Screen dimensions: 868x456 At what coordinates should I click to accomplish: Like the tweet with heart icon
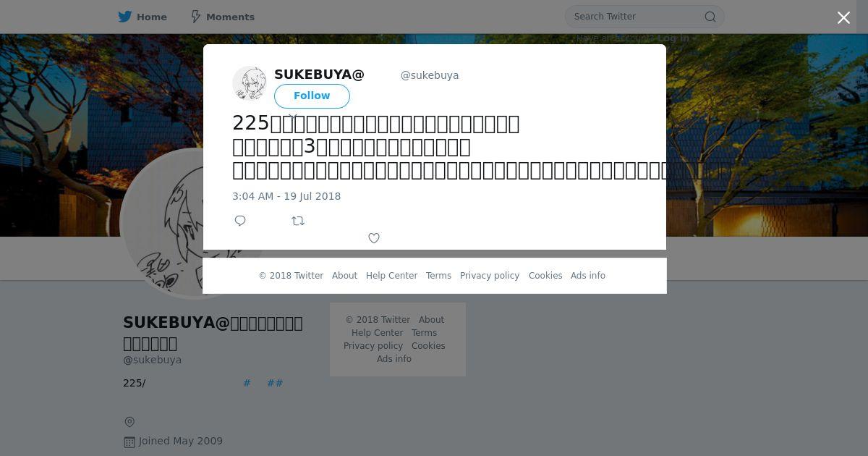[x=374, y=238]
